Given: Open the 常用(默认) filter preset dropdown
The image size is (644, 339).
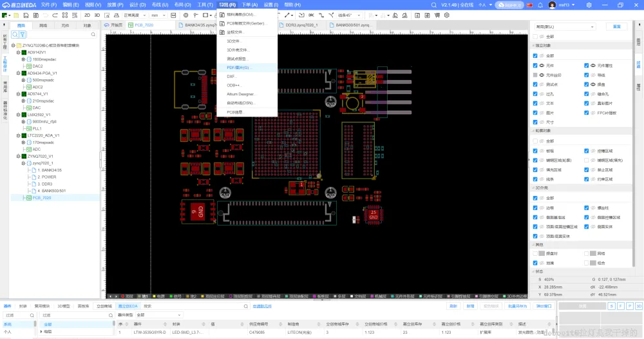Looking at the screenshot, I should click(565, 26).
